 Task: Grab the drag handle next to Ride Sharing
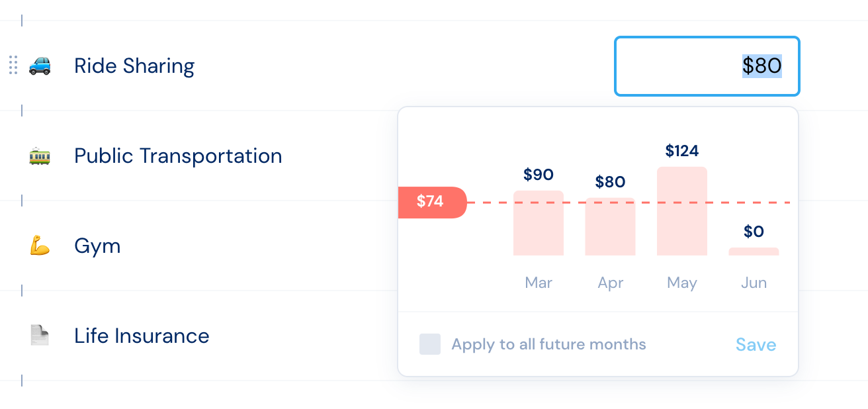click(13, 66)
